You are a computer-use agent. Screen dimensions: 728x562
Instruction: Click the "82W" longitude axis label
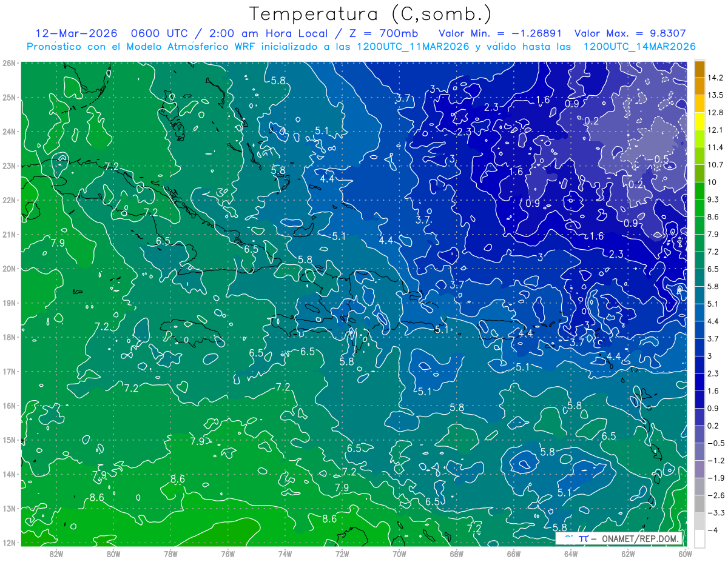point(56,554)
